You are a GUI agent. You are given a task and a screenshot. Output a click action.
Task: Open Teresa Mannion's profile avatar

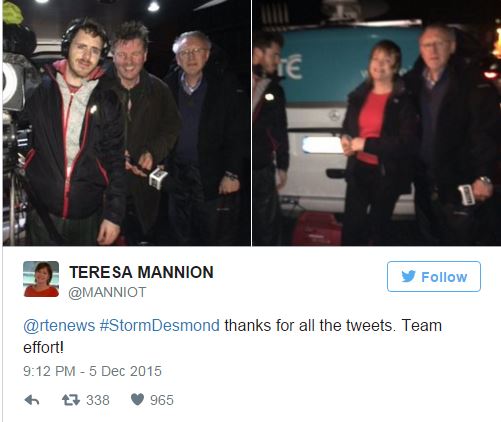tap(41, 279)
